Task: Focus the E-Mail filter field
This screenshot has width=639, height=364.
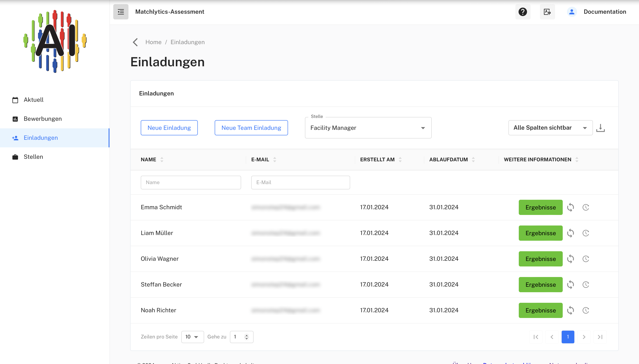Action: pos(300,182)
